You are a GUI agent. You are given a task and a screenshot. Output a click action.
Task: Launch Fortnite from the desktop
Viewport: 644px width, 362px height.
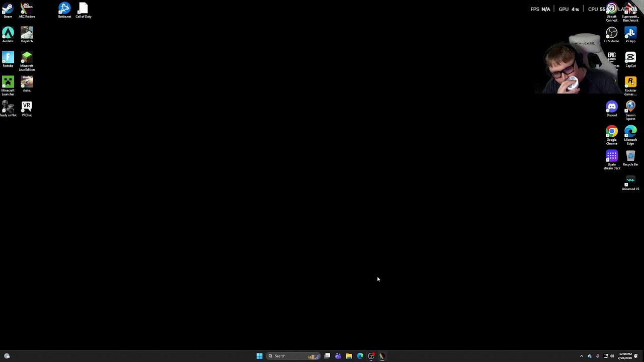point(8,59)
